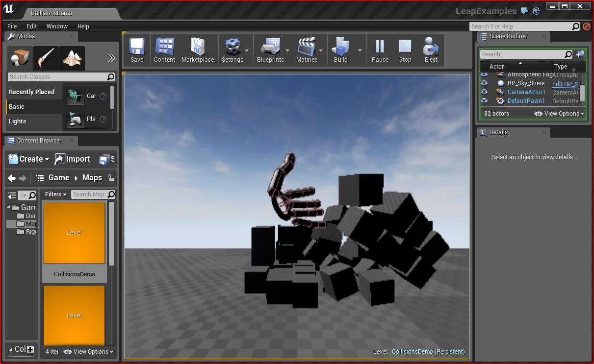
Task: Open the Settings dropdown arrow
Action: coord(247,50)
